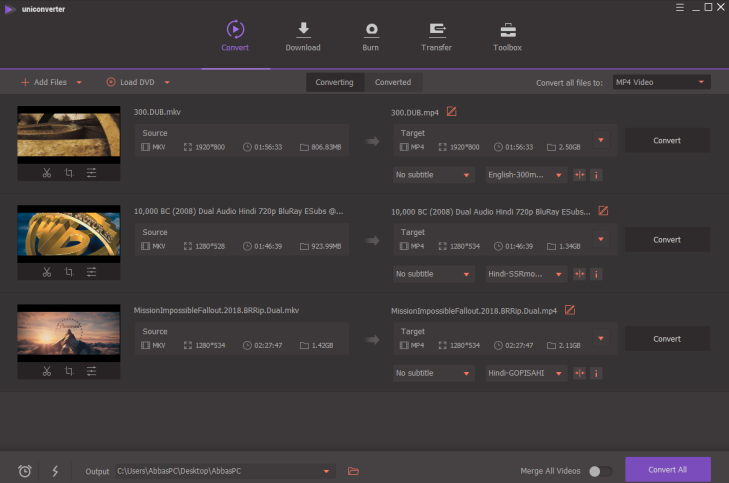The image size is (729, 483).
Task: Expand target format options for MissionImpossibleFallout
Action: (x=601, y=338)
